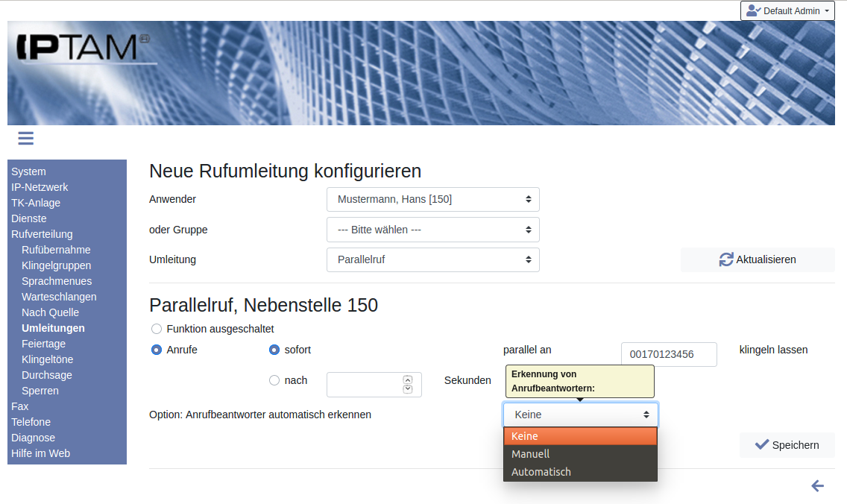
Task: Click the parallel an phone number field
Action: point(669,354)
